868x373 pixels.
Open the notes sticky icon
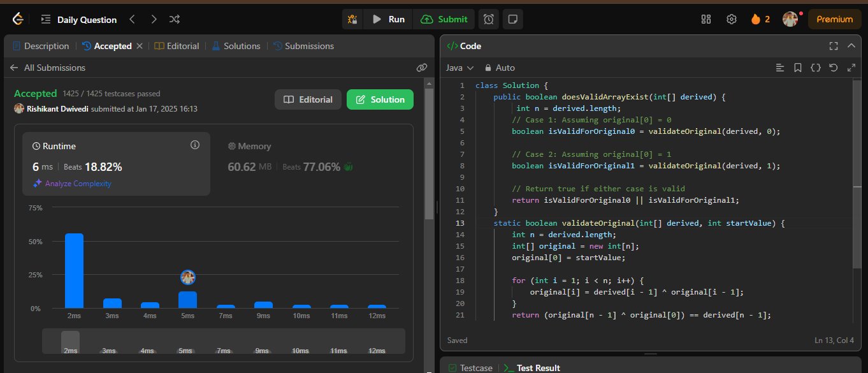click(x=512, y=19)
